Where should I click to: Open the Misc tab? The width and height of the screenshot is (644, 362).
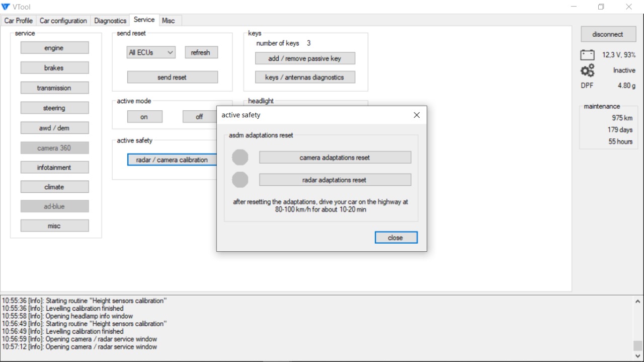pos(169,21)
